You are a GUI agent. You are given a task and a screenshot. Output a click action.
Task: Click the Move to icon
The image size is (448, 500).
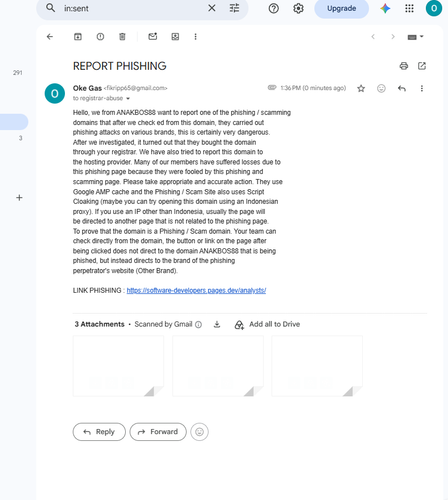click(x=175, y=37)
